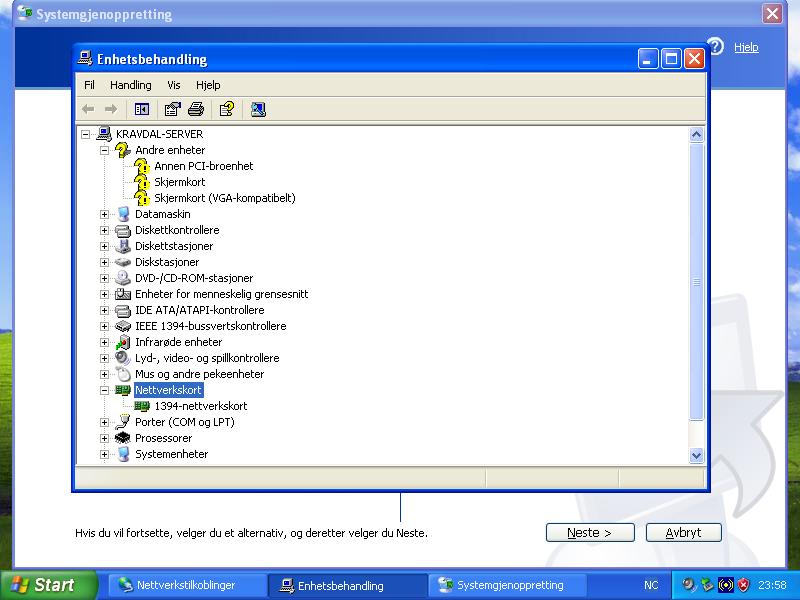Click the network card icon beside 1394-nettverkskort
This screenshot has width=800, height=600.
click(142, 406)
